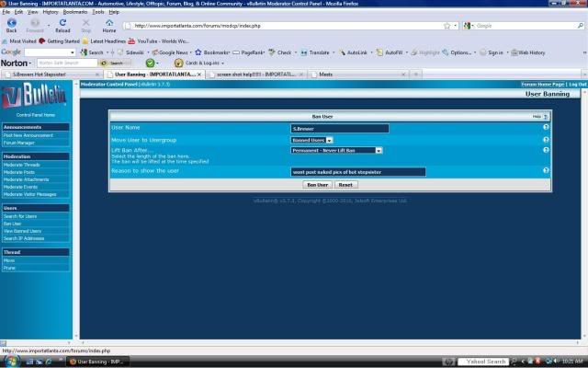Click the Stop loading icon
588x368 pixels.
coord(85,24)
